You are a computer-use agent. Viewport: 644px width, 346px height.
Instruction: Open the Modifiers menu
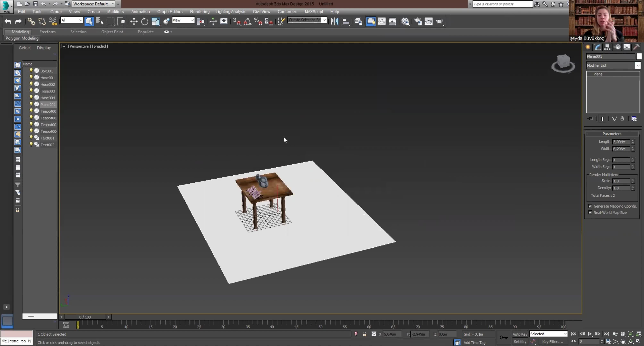tap(115, 12)
